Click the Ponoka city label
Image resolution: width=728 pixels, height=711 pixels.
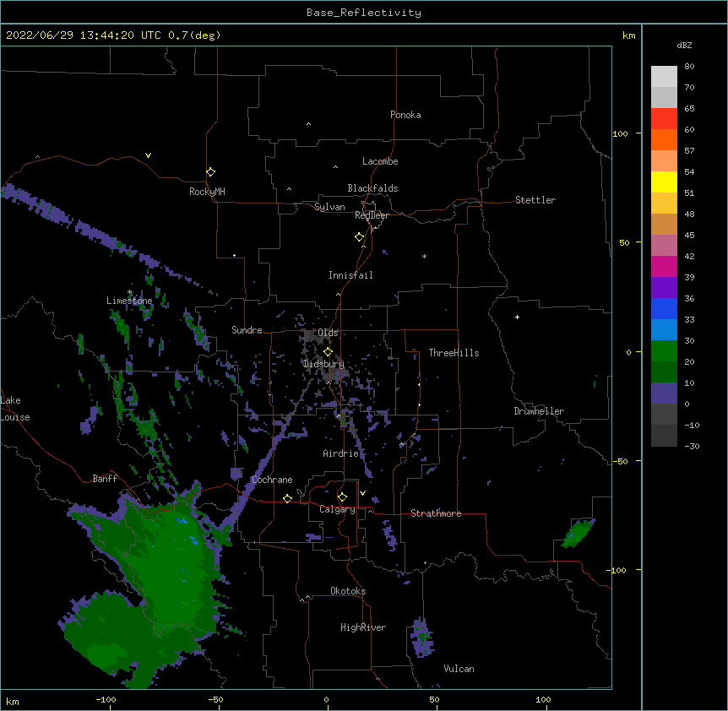click(x=405, y=115)
